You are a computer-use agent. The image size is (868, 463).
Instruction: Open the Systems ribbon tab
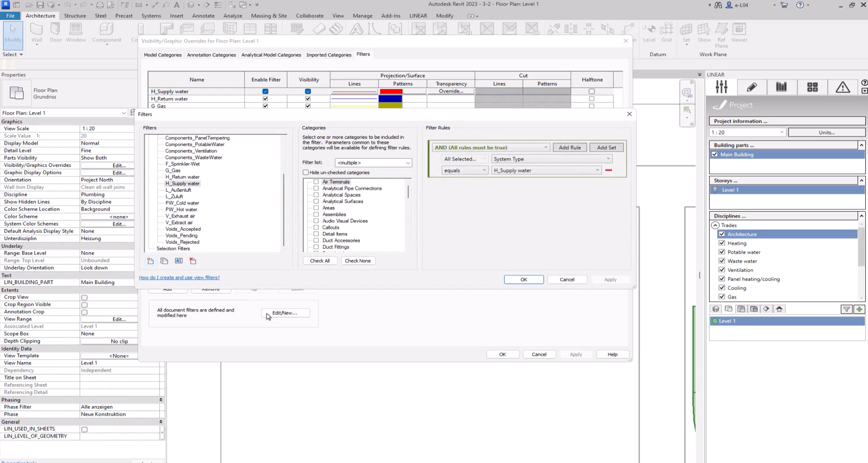(151, 16)
